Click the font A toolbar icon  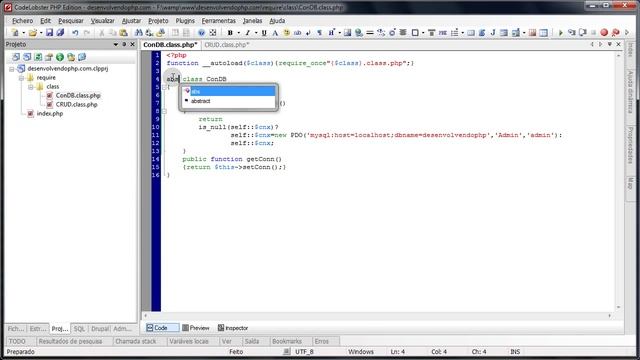point(275,33)
